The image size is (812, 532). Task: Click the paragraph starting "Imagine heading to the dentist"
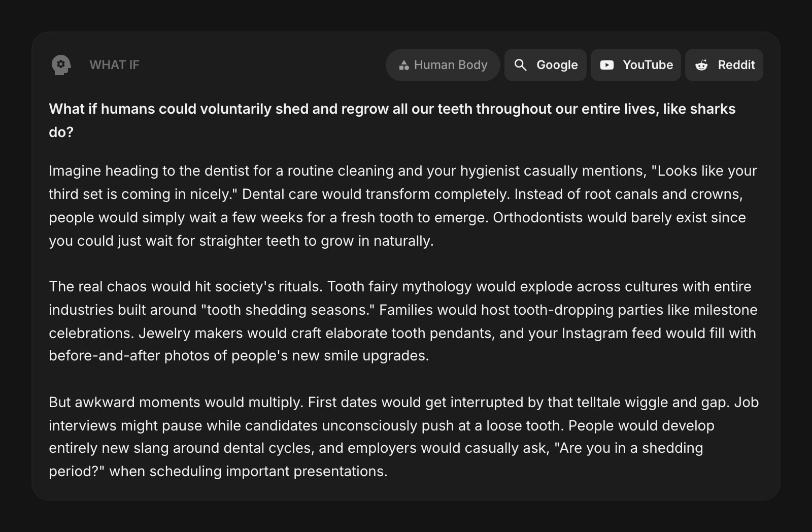click(403, 206)
